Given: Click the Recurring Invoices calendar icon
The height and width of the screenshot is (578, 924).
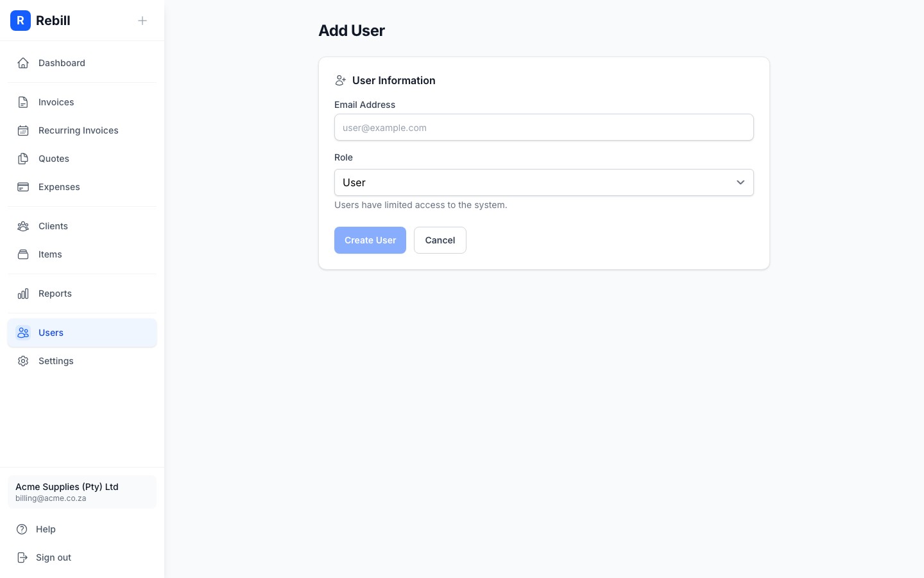Looking at the screenshot, I should pos(23,130).
